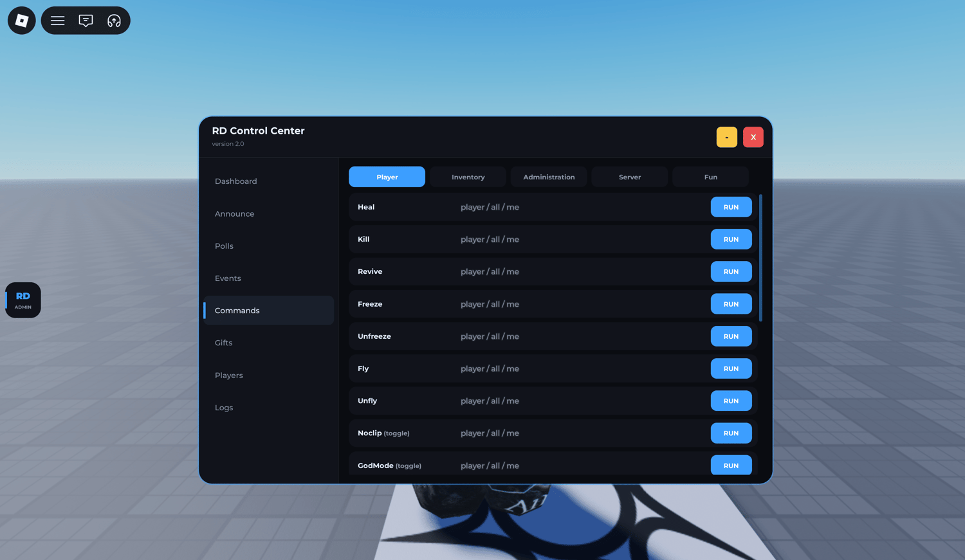The height and width of the screenshot is (560, 965).
Task: Show Players in the sidebar
Action: coord(268,375)
